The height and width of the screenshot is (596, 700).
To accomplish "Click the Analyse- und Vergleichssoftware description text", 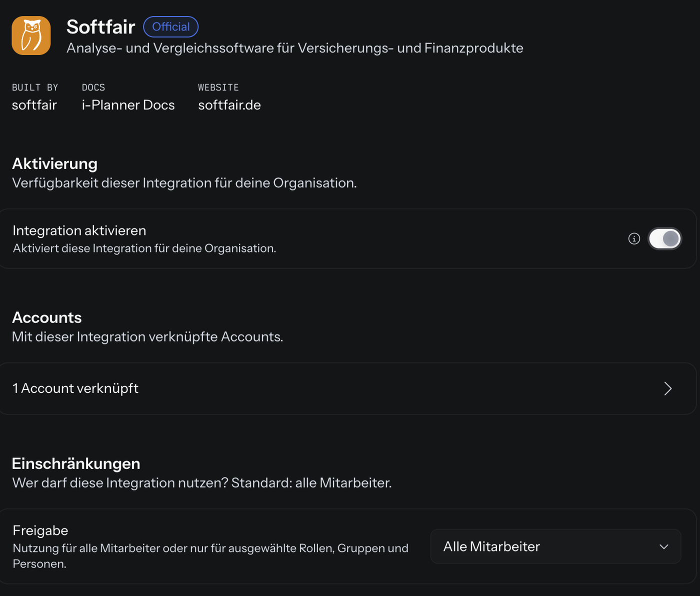I will coord(295,48).
